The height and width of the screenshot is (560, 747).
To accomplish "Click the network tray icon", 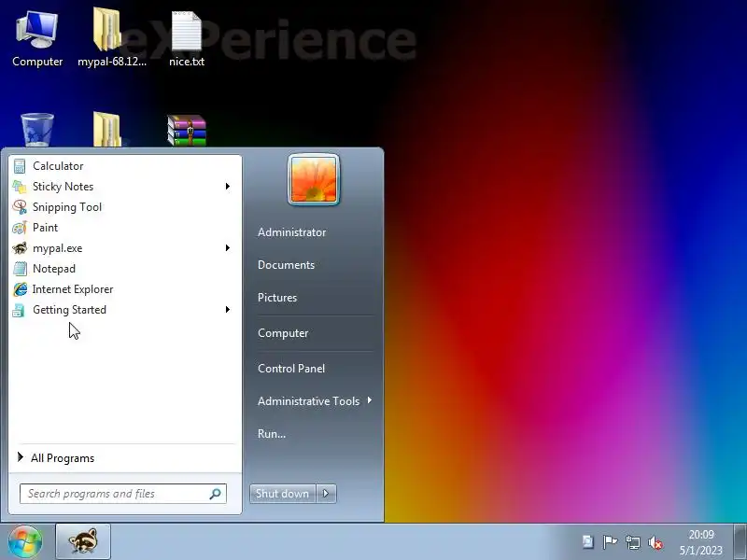I will pos(633,542).
